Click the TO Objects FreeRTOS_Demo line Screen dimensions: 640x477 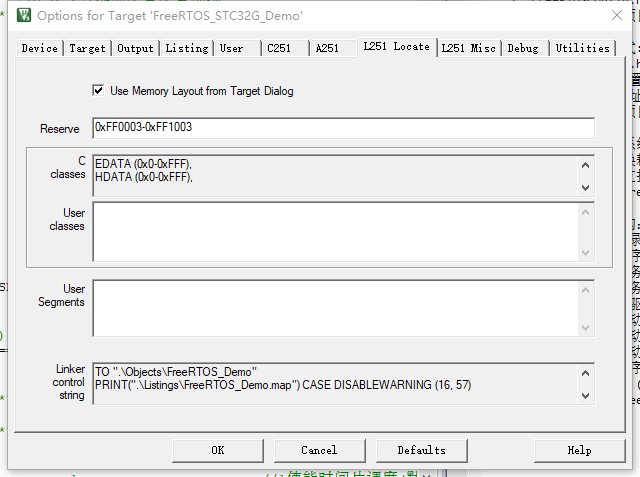(x=176, y=372)
